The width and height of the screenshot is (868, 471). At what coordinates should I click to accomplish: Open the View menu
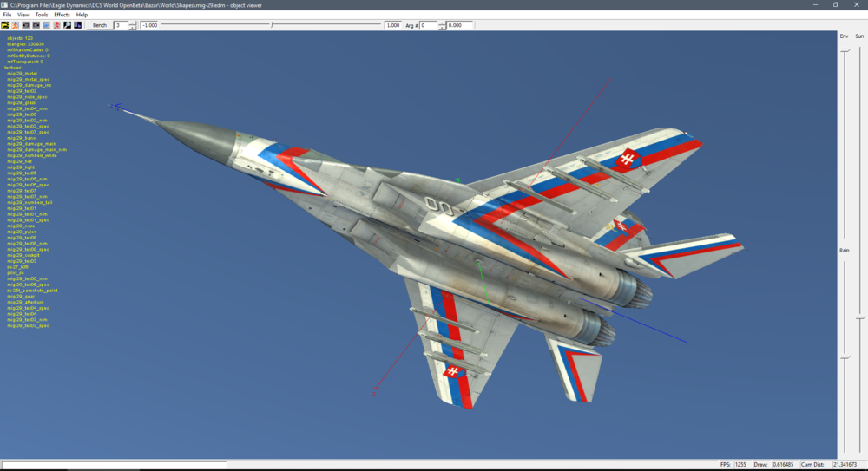[x=23, y=15]
